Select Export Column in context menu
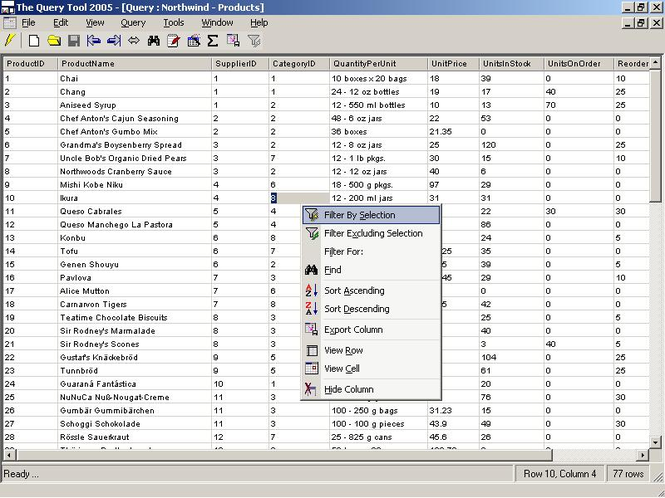 [x=352, y=330]
